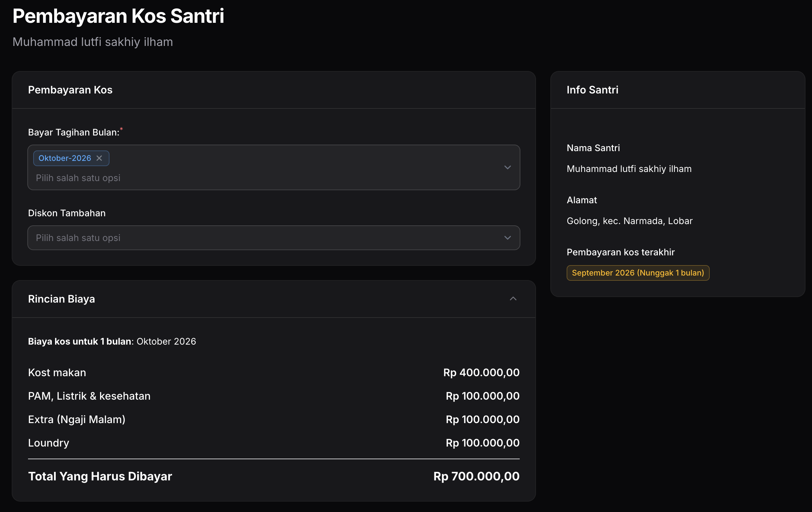Click the Total Yang Harus Dibayar label
812x512 pixels.
(100, 476)
